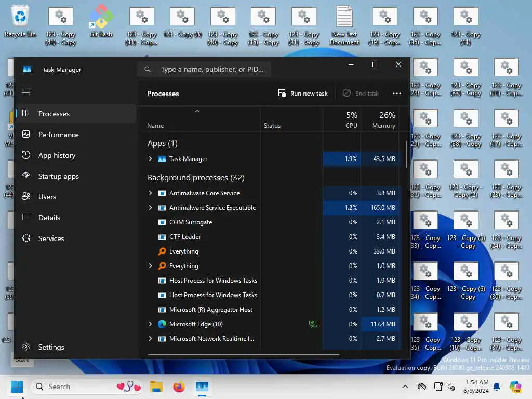The image size is (532, 399).
Task: Open Firefox from the taskbar
Action: tap(179, 387)
